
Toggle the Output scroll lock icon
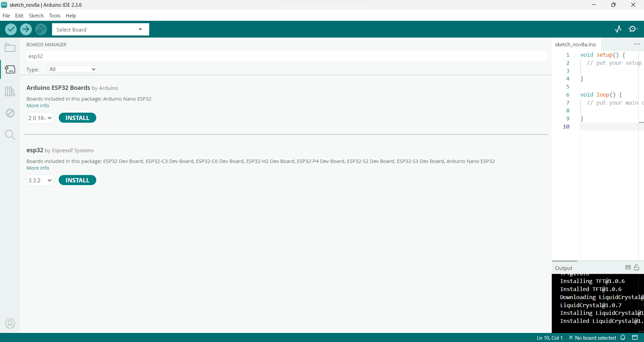(x=637, y=267)
